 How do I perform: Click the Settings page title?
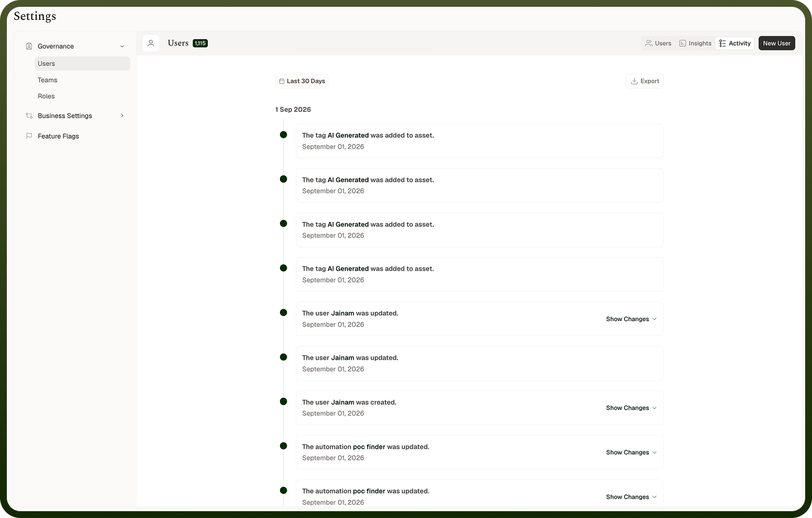tap(35, 16)
